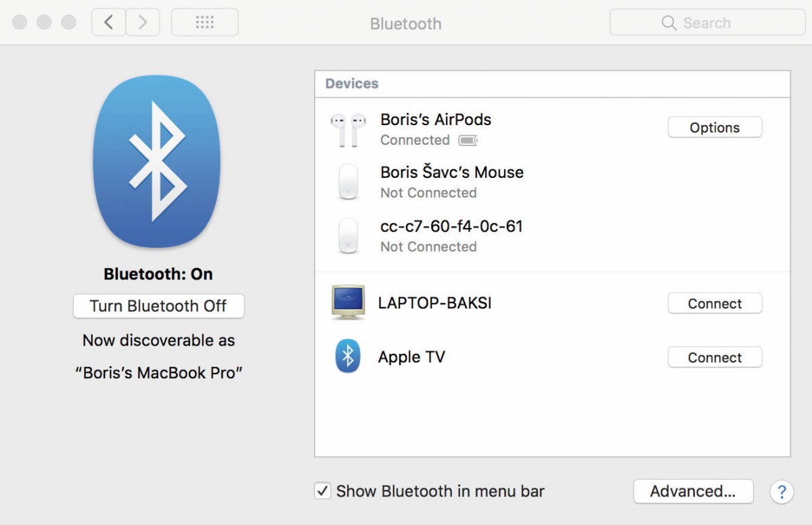Connect to LAPTOP-BAKSI
This screenshot has width=812, height=525.
(x=715, y=303)
